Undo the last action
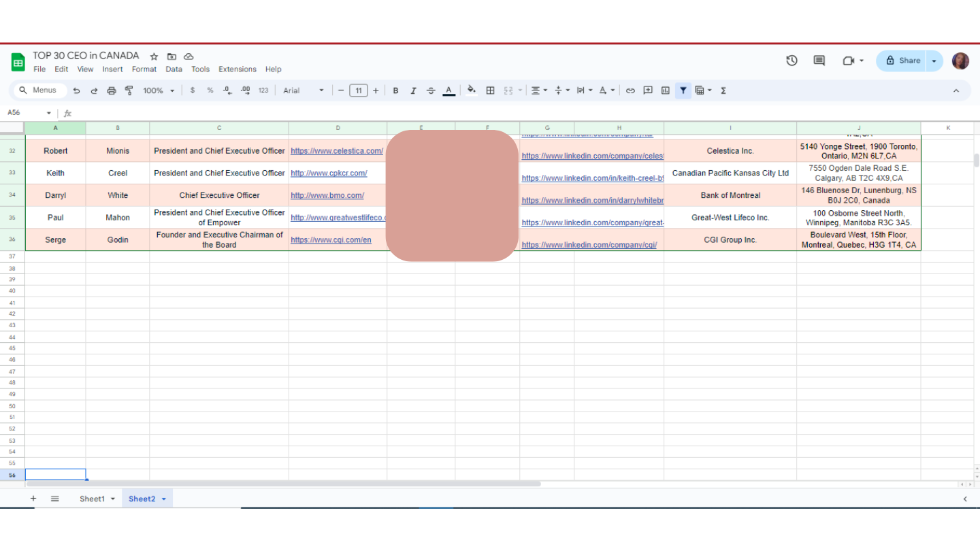This screenshot has height=551, width=980. 76,90
